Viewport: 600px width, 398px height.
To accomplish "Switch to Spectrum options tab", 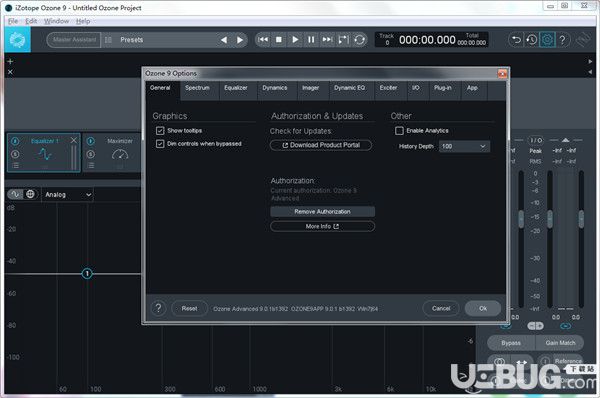I will click(197, 88).
